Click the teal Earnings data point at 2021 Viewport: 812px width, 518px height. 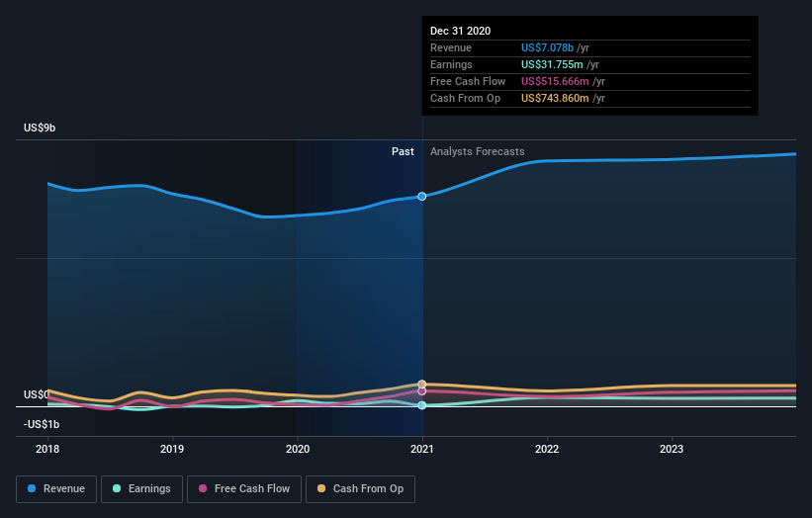pyautogui.click(x=422, y=405)
